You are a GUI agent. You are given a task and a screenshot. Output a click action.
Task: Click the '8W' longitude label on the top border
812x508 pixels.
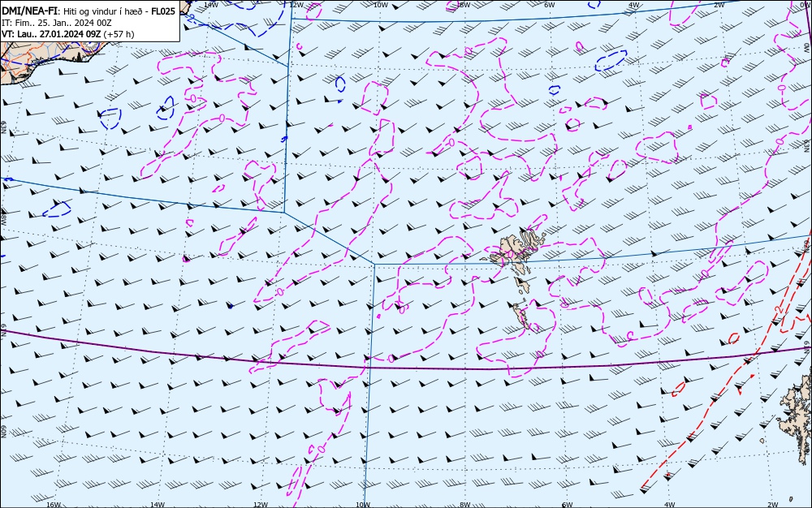pyautogui.click(x=465, y=5)
